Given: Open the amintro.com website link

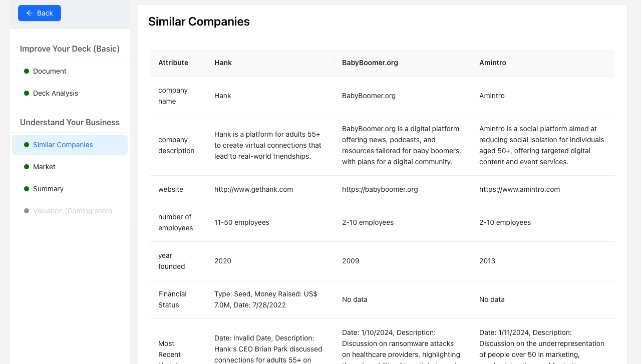Looking at the screenshot, I should coord(519,189).
